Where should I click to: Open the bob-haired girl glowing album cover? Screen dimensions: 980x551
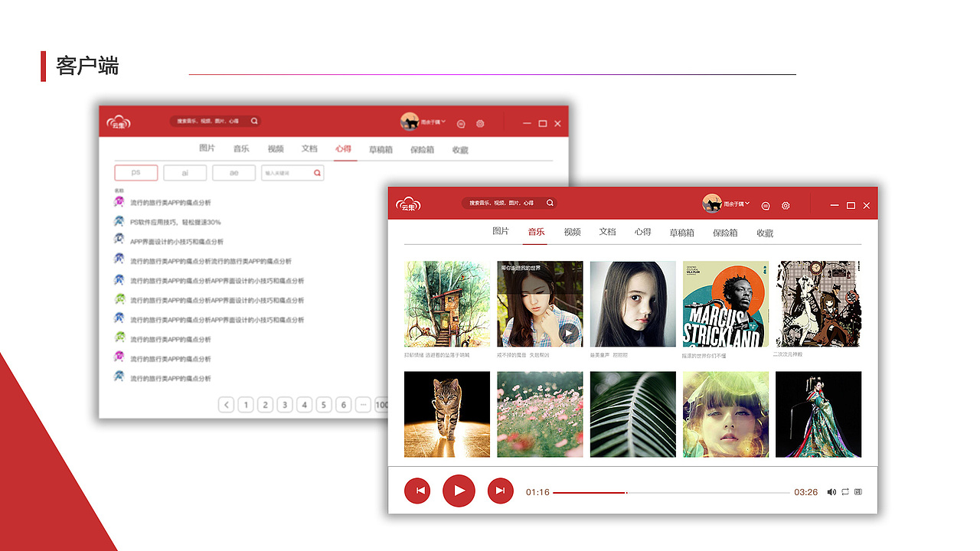click(x=726, y=414)
